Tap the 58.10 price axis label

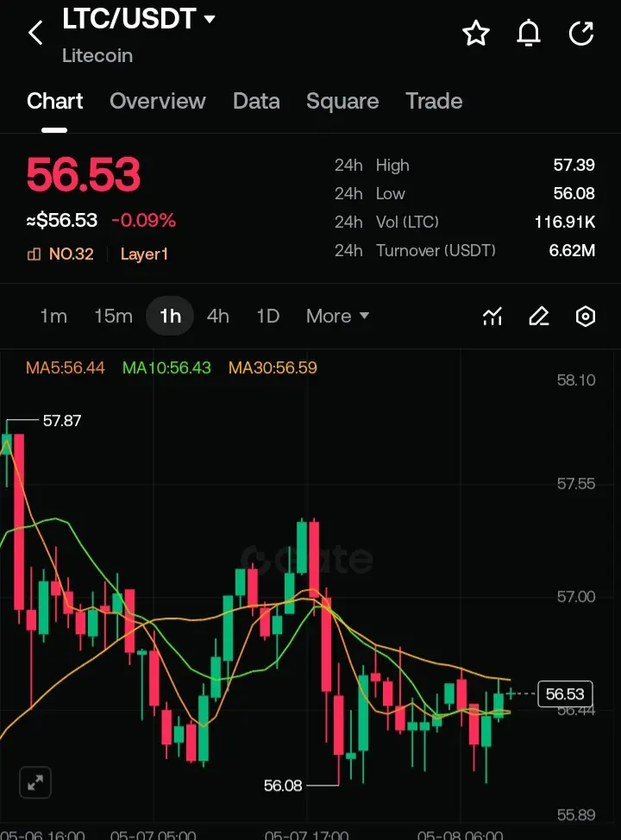coord(576,380)
